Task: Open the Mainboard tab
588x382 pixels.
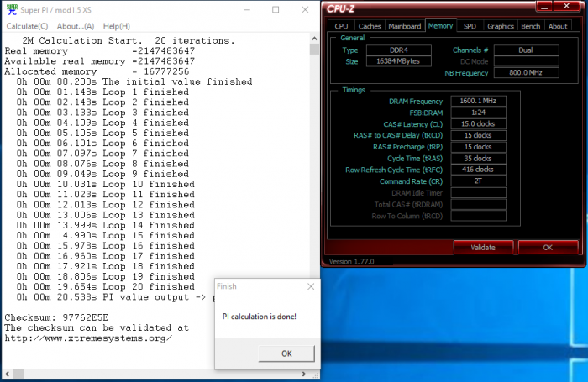Action: pos(405,26)
